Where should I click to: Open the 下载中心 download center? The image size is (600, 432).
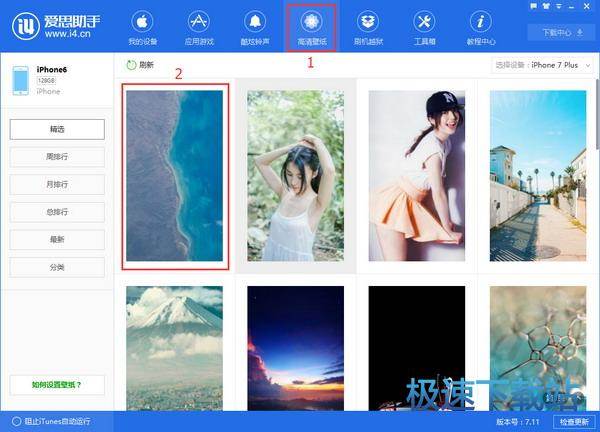coord(561,33)
